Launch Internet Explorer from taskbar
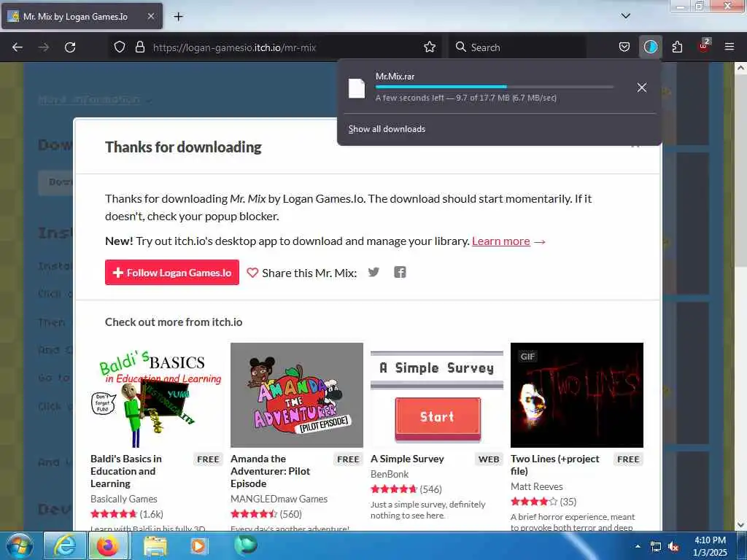Image resolution: width=747 pixels, height=560 pixels. (x=65, y=545)
